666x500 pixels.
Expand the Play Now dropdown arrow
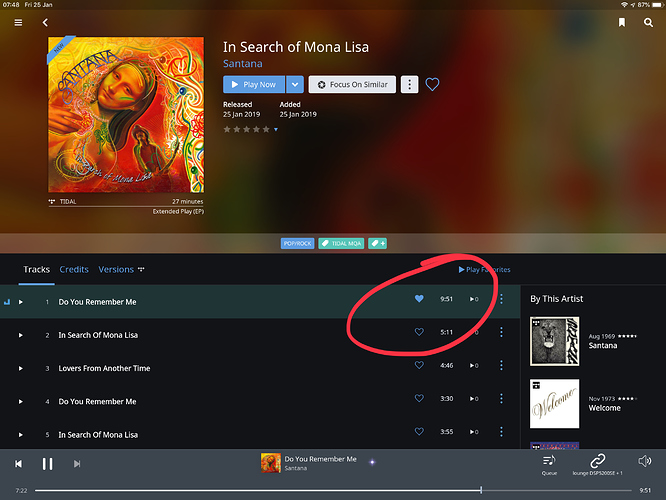(x=295, y=85)
